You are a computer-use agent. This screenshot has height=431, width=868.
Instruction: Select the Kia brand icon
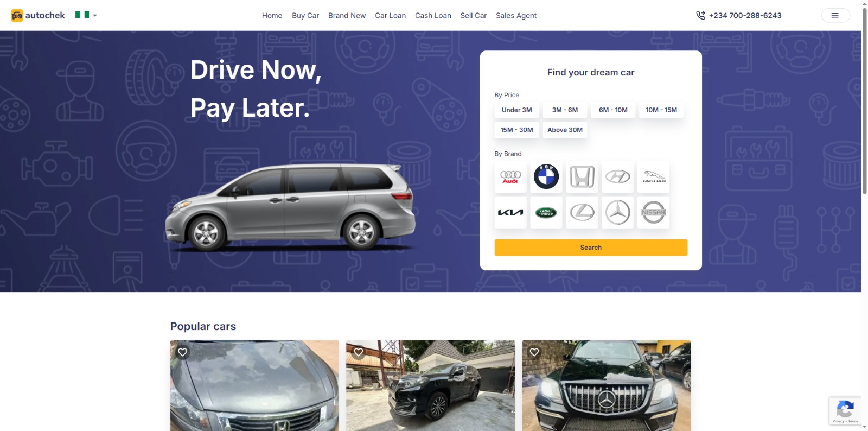click(x=510, y=212)
